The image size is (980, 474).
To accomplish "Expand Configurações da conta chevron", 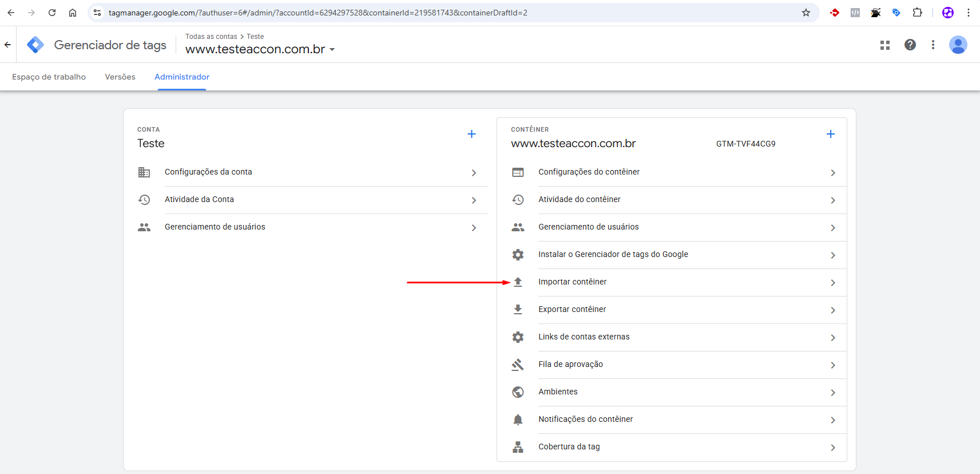I will click(474, 173).
